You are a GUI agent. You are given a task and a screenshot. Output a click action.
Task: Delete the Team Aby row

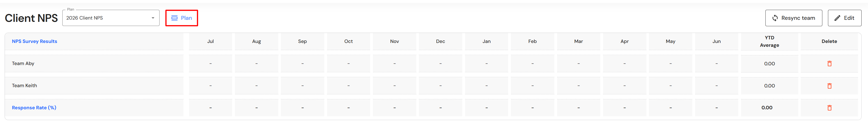(x=829, y=64)
